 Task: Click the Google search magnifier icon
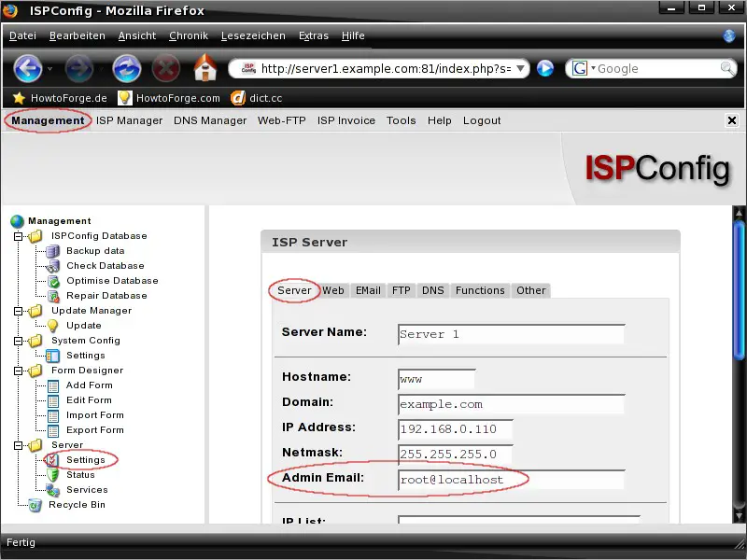[x=726, y=68]
